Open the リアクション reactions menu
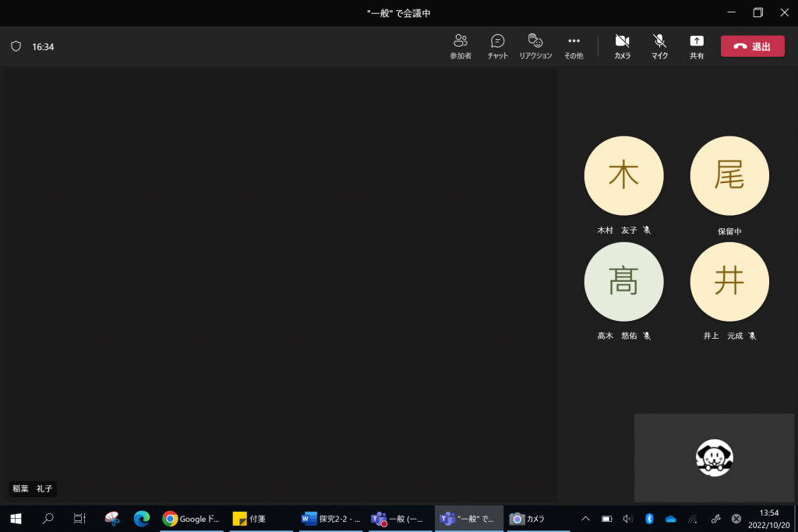Screen dimensions: 798x532 point(535,46)
